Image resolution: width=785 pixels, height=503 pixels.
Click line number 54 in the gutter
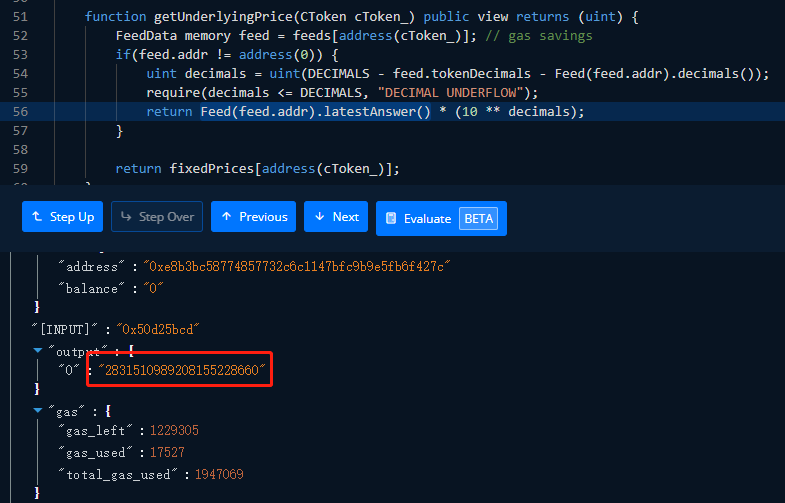(x=21, y=74)
